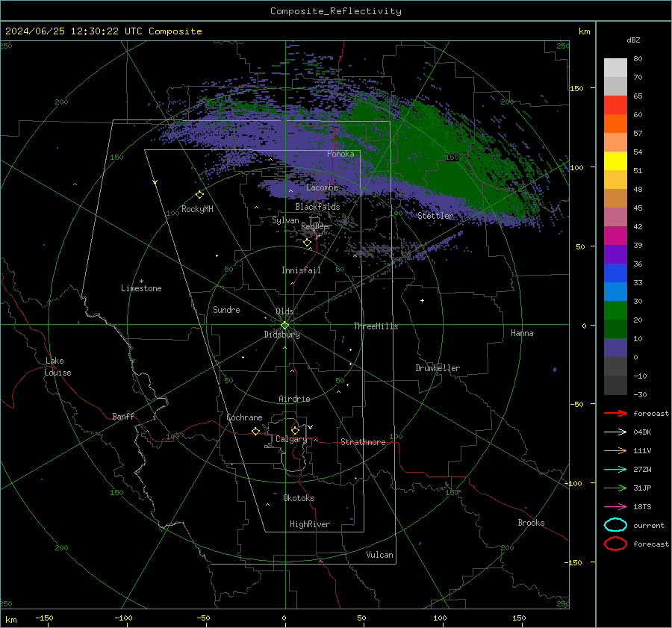The width and height of the screenshot is (672, 628).
Task: Click the red forecast arrow in legend
Action: coord(615,413)
